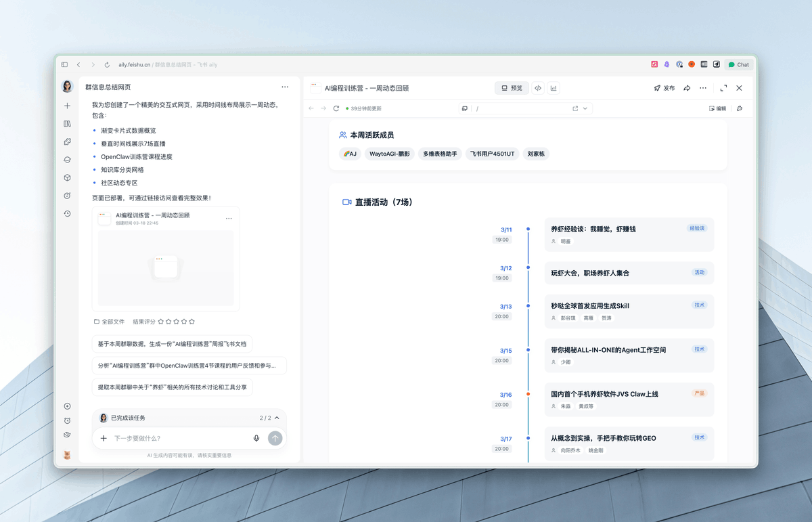The image size is (812, 522).
Task: Open the library icon in the sidebar
Action: pyautogui.click(x=67, y=124)
